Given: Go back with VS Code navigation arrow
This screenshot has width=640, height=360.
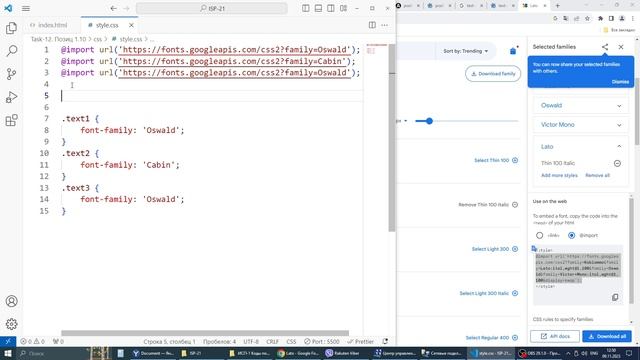Looking at the screenshot, I should (x=113, y=8).
